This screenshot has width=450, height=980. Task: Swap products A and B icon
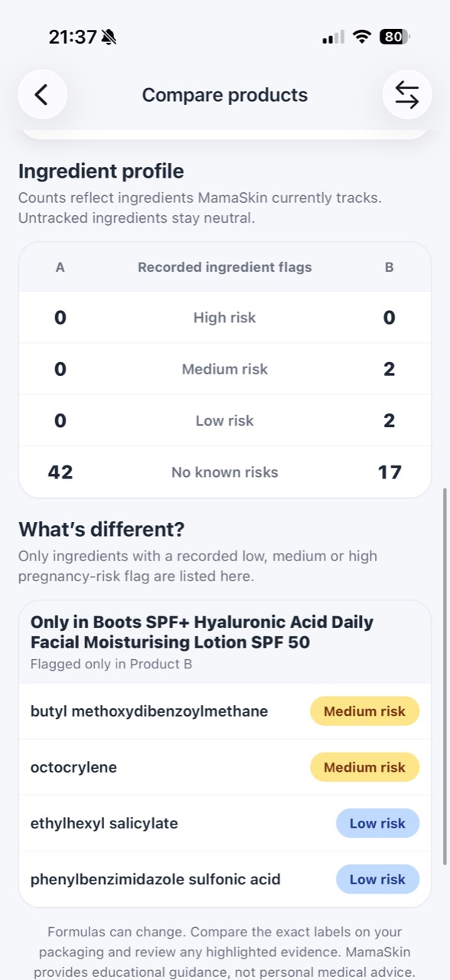(x=407, y=95)
